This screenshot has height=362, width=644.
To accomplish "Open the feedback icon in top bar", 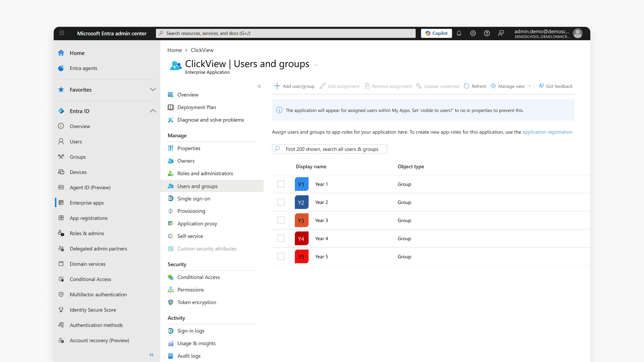I will click(x=501, y=33).
